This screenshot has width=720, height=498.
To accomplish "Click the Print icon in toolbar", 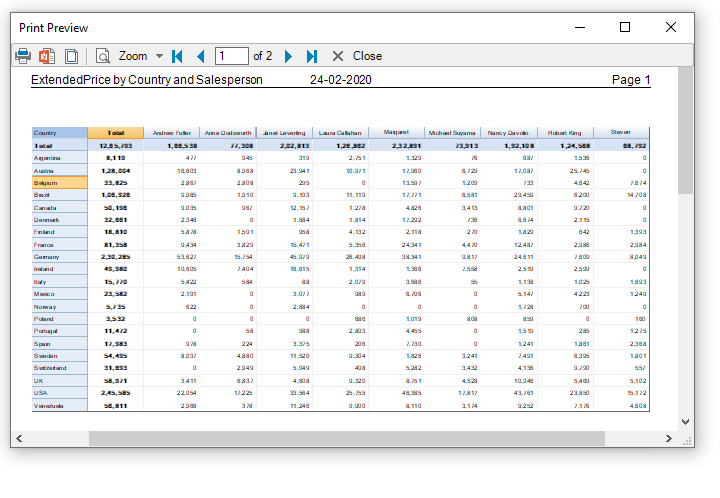I will 23,56.
